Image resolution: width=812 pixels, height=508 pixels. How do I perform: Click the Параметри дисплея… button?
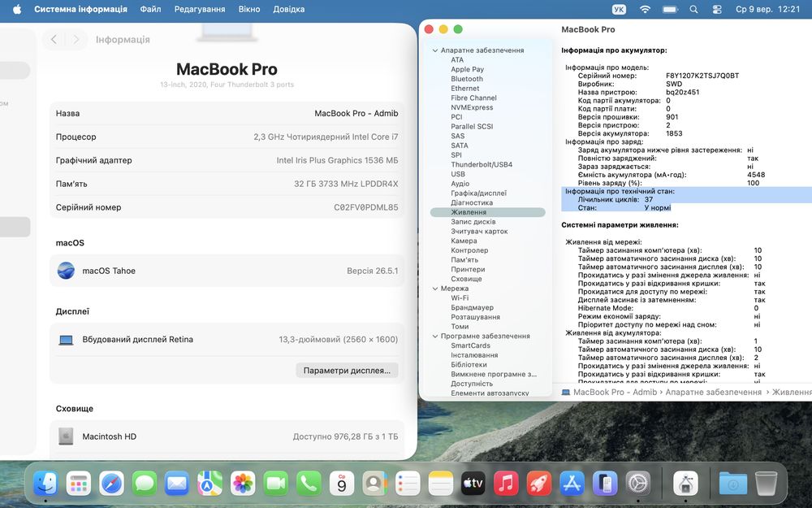click(x=347, y=371)
